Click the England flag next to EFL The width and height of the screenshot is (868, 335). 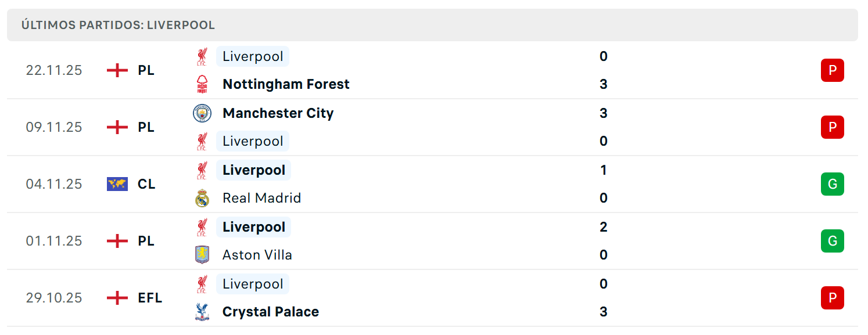click(117, 298)
